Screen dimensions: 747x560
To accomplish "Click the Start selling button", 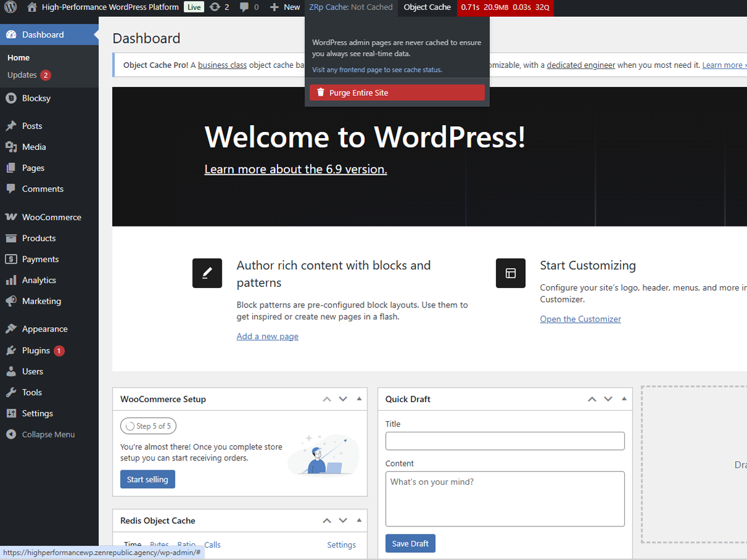I will click(148, 479).
